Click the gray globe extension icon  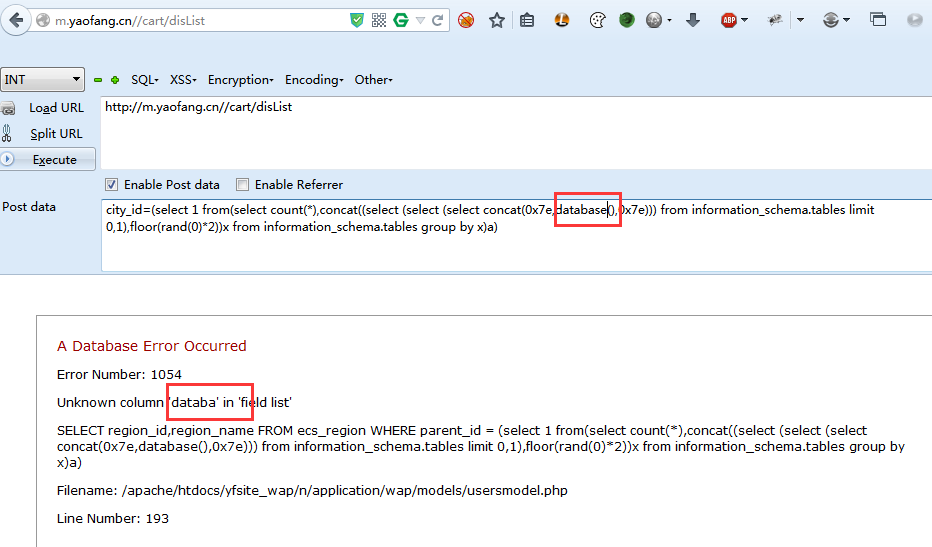coord(654,21)
